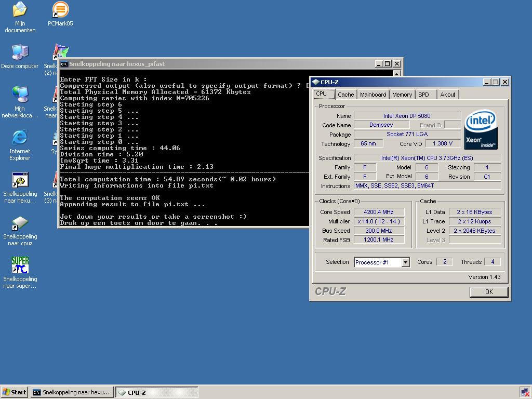Expand the Processor #1 selection dropdown
This screenshot has height=399, width=532.
(x=405, y=262)
